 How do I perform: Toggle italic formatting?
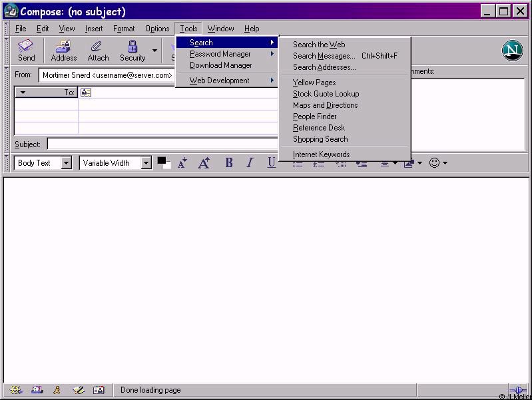(x=250, y=163)
